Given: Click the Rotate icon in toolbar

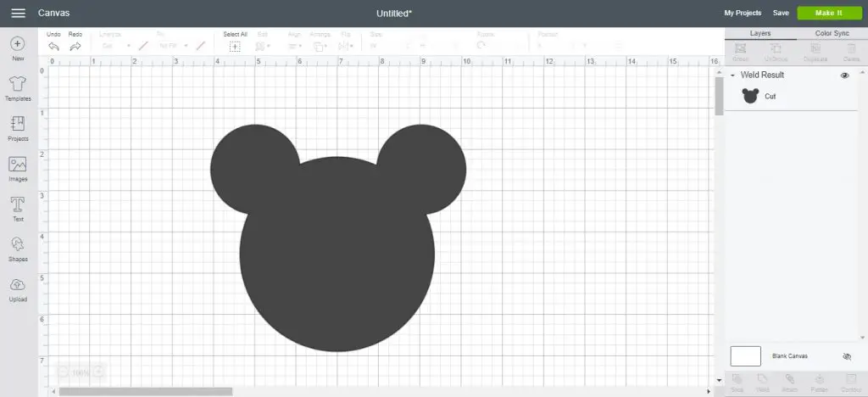Looking at the screenshot, I should coord(481,46).
